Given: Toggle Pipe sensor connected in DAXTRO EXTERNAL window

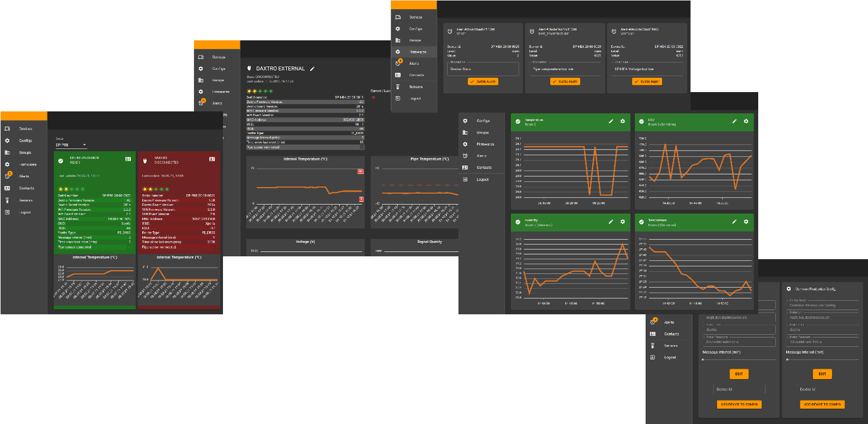Looking at the screenshot, I should [362, 147].
